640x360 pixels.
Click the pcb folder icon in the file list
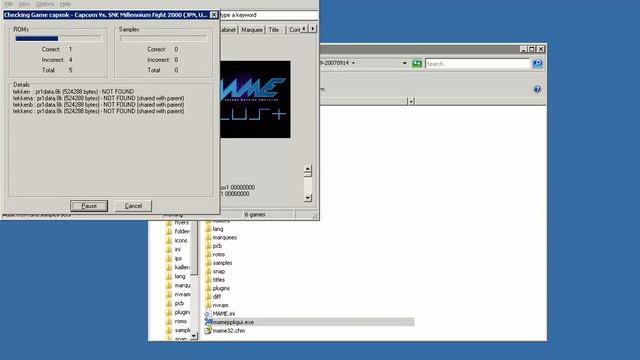209,246
